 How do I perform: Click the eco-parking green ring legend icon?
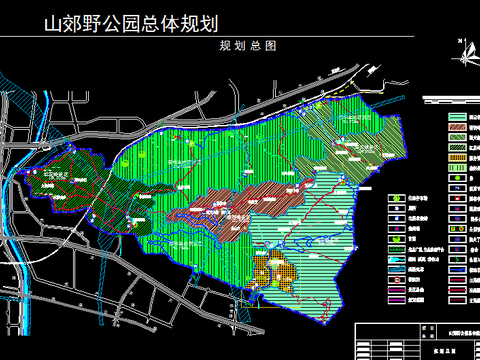pos(397,198)
